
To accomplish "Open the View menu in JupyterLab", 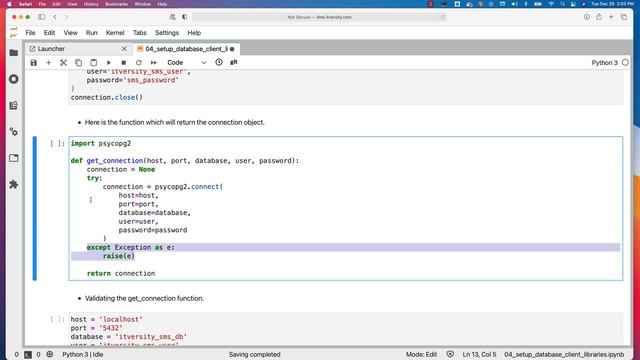I will 70,33.
